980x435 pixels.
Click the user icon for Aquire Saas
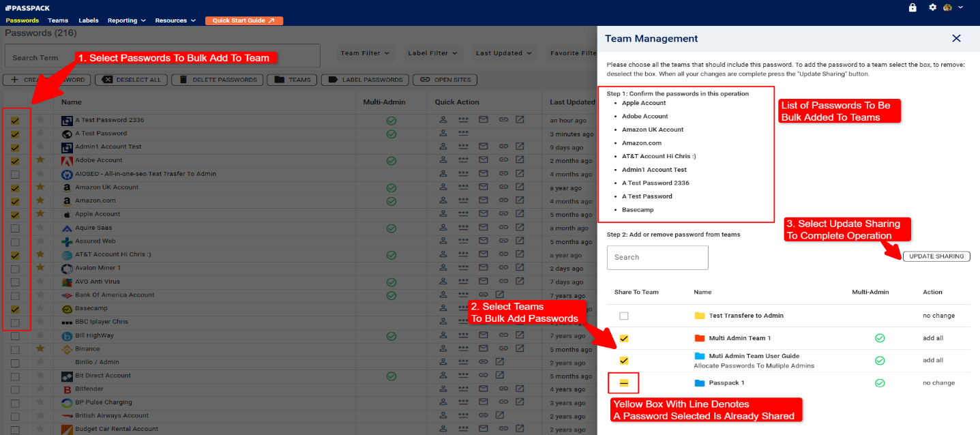[443, 228]
